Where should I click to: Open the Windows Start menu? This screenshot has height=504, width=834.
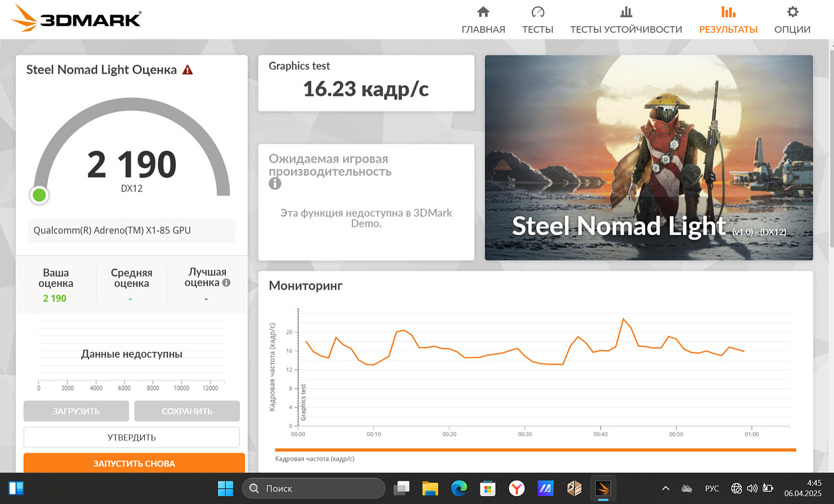coord(225,488)
